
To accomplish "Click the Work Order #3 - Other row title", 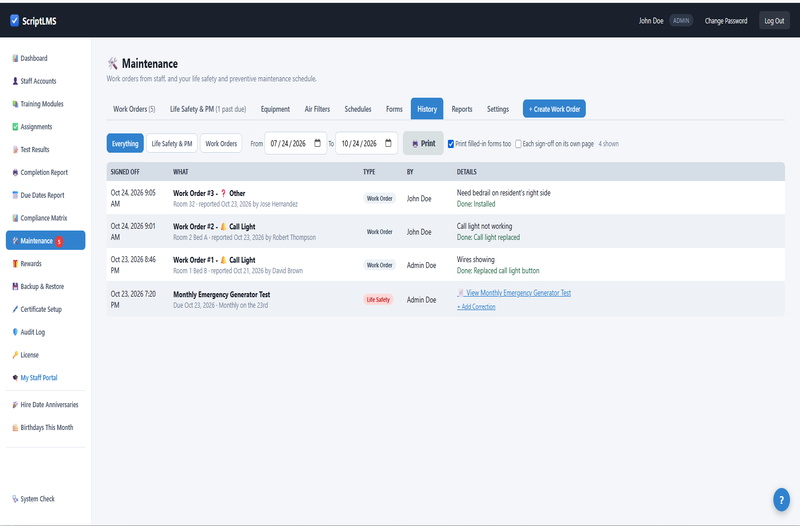I will 209,193.
